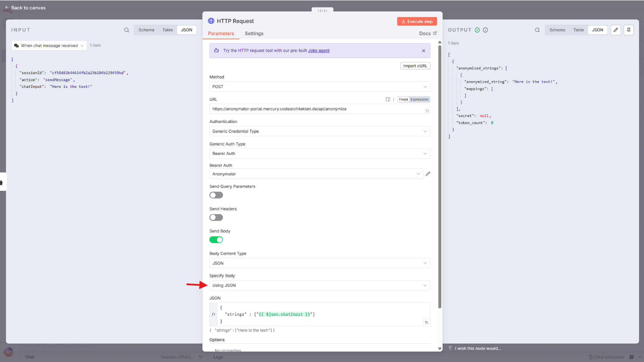
Task: Select the Schema view in the OUTPUT panel
Action: (x=557, y=30)
